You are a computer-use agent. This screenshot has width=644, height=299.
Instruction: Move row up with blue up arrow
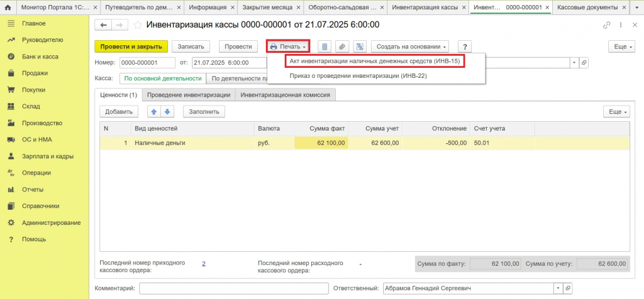click(154, 111)
